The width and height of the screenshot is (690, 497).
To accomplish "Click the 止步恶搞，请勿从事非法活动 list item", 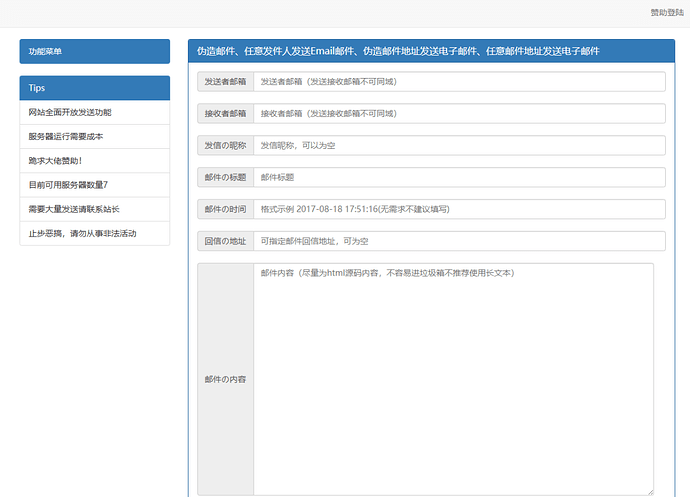I will pos(95,233).
